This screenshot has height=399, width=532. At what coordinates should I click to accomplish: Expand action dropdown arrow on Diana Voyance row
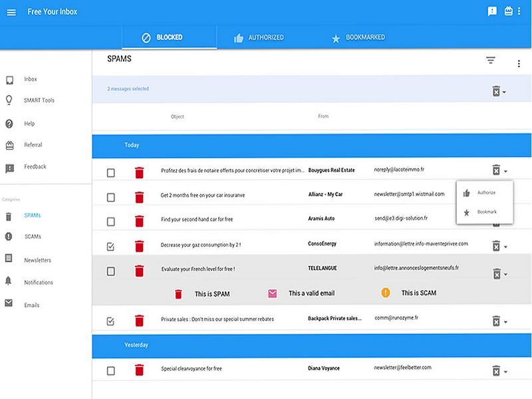tap(505, 372)
